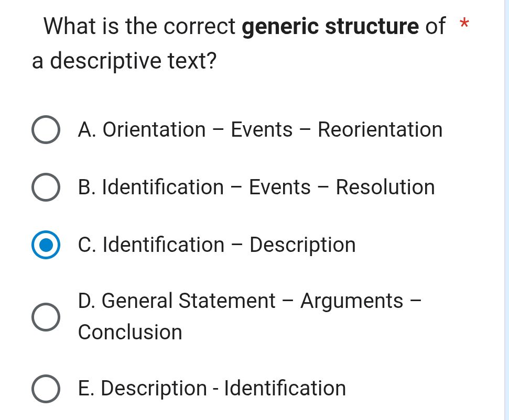The width and height of the screenshot is (509, 420).
Task: Deselect the filled radio next to option C
Action: 46,245
